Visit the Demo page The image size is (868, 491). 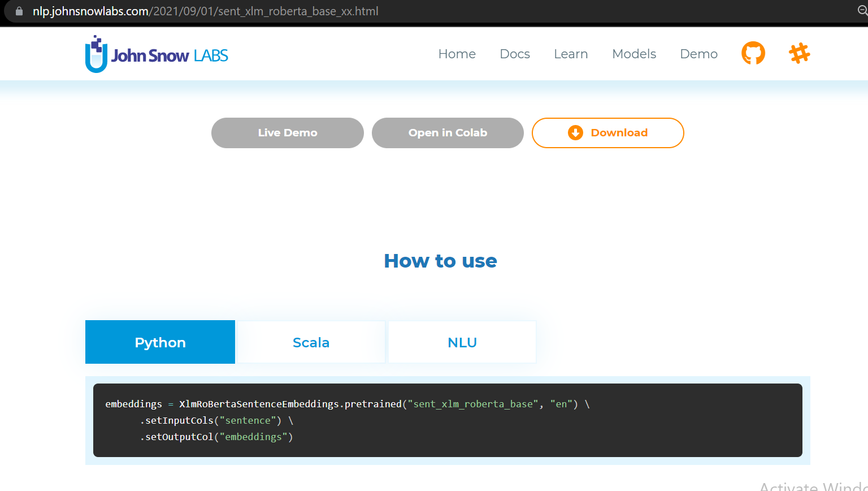point(698,54)
